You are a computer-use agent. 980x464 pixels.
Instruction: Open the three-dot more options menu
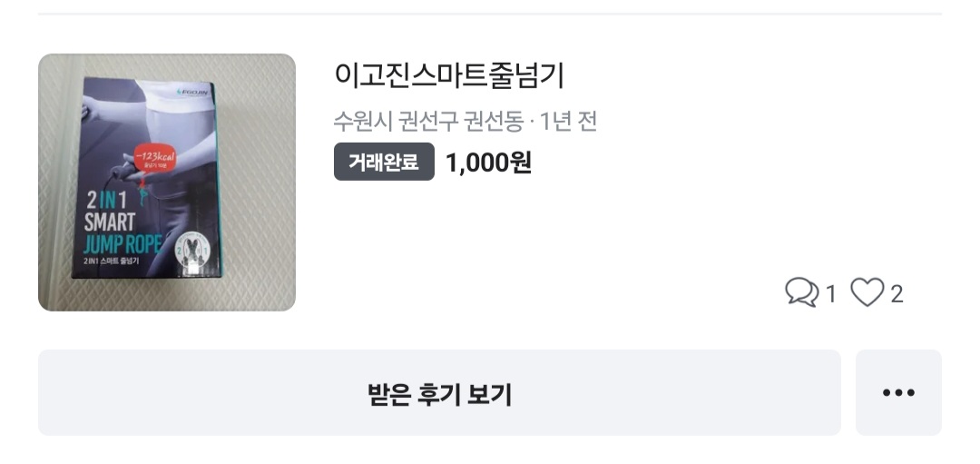tap(898, 392)
